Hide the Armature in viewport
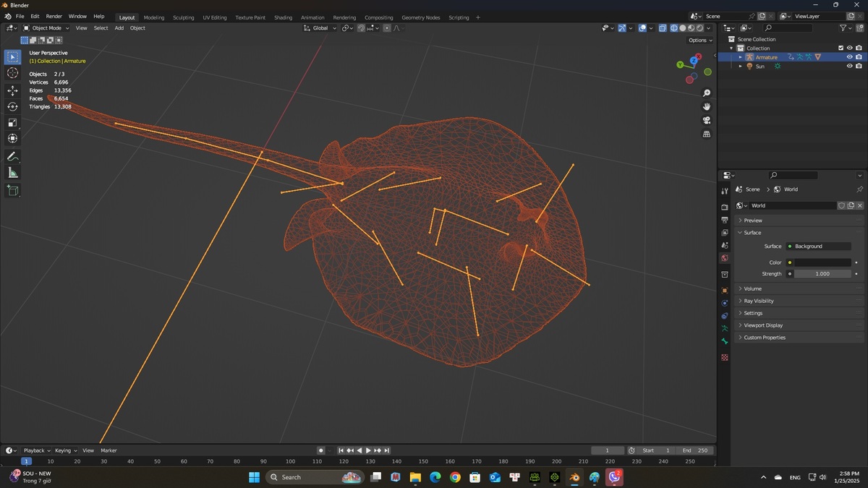The height and width of the screenshot is (488, 868). [849, 57]
